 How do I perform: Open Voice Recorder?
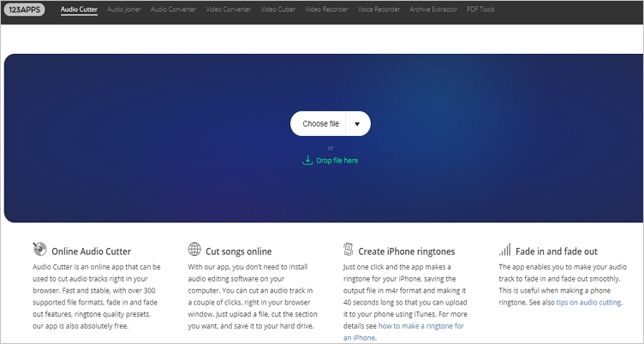379,9
